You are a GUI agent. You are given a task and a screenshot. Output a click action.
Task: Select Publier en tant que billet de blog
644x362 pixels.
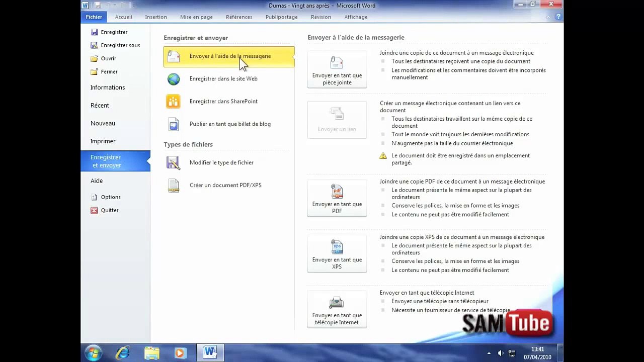pos(229,124)
